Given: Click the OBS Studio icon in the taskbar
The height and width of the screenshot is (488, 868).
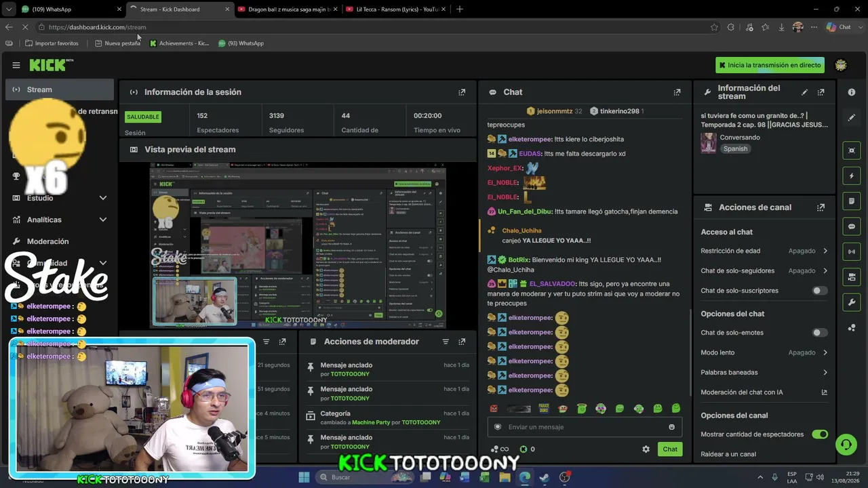Looking at the screenshot, I should 564,477.
